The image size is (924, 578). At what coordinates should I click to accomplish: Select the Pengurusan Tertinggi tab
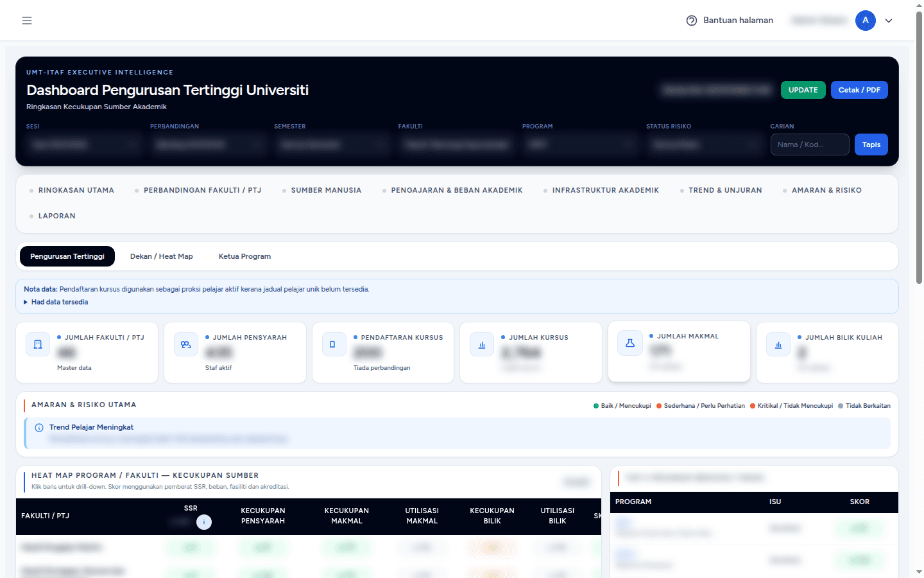pos(67,256)
